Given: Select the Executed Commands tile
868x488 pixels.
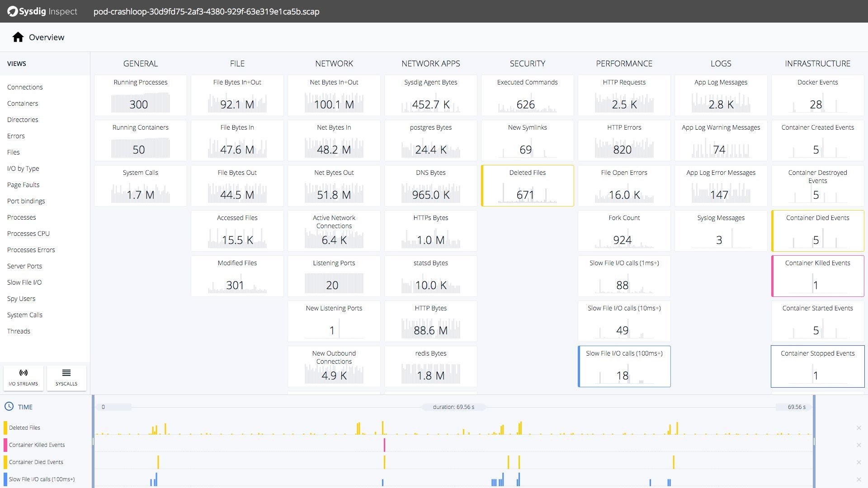Looking at the screenshot, I should click(x=527, y=95).
